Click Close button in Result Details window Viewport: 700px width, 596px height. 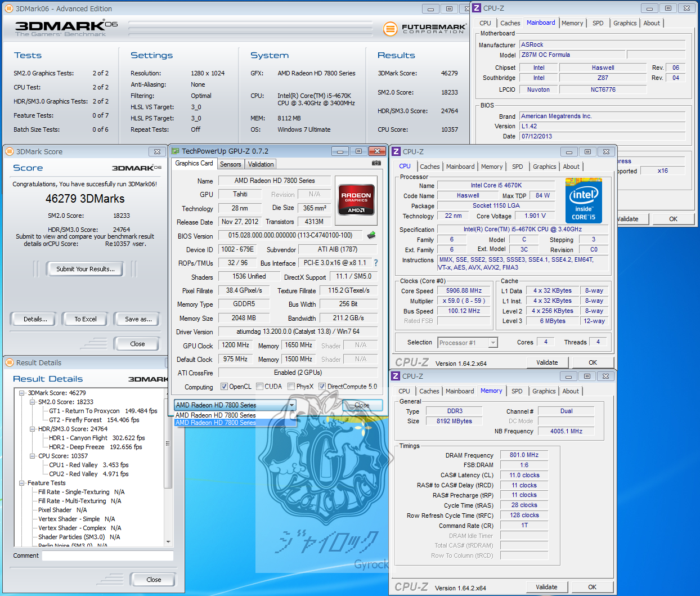(x=154, y=580)
